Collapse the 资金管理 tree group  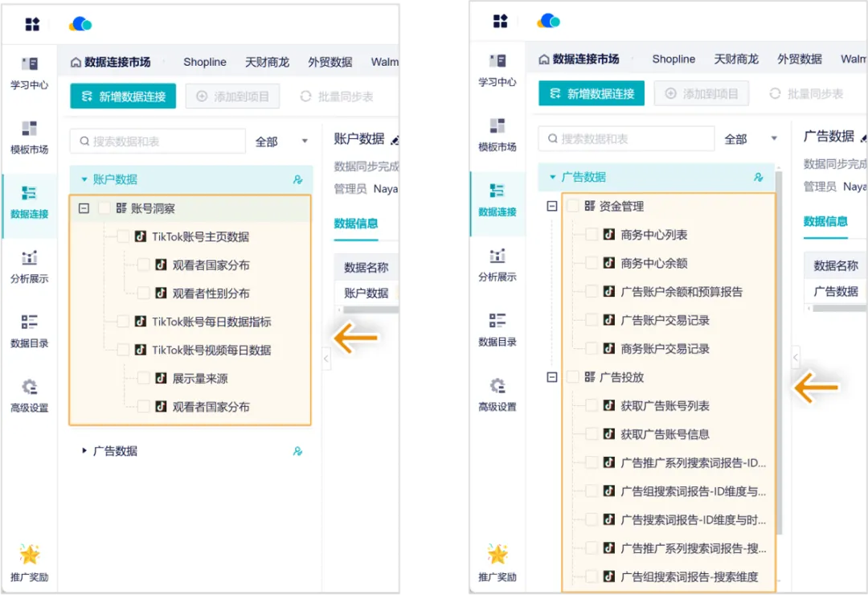pyautogui.click(x=551, y=207)
